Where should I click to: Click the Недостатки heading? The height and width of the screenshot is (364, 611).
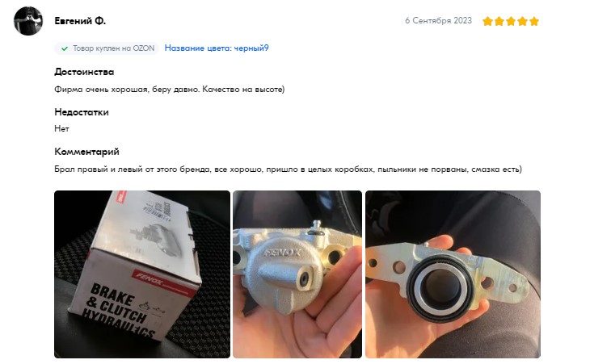[82, 112]
